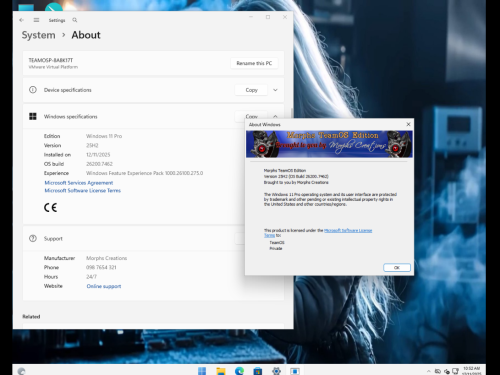The width and height of the screenshot is (500, 375).
Task: Click the taskbar clock and date
Action: coord(472,371)
